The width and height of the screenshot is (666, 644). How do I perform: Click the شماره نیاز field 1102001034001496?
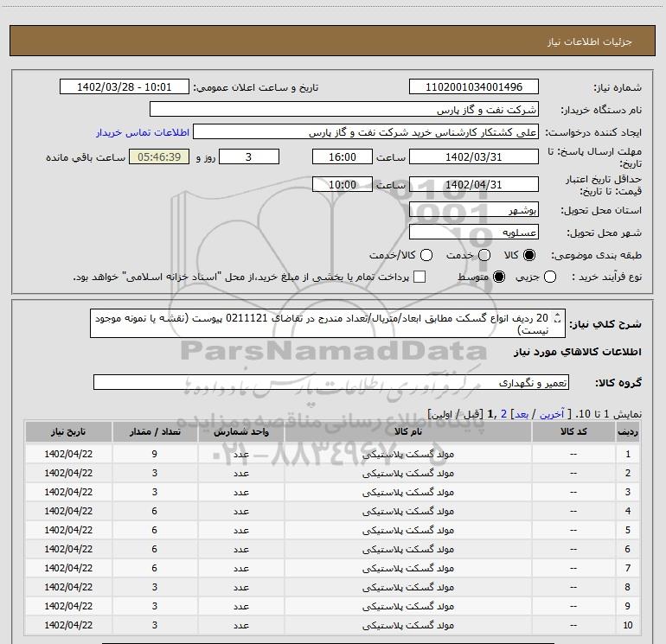pos(474,87)
